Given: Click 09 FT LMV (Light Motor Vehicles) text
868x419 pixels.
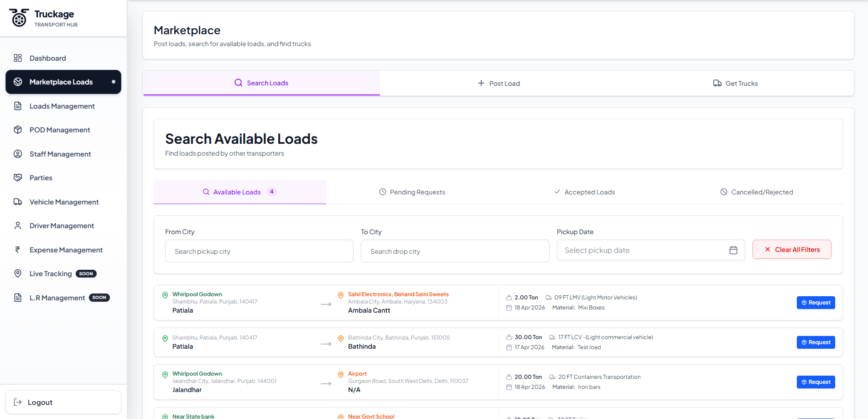Looking at the screenshot, I should click(x=596, y=298).
